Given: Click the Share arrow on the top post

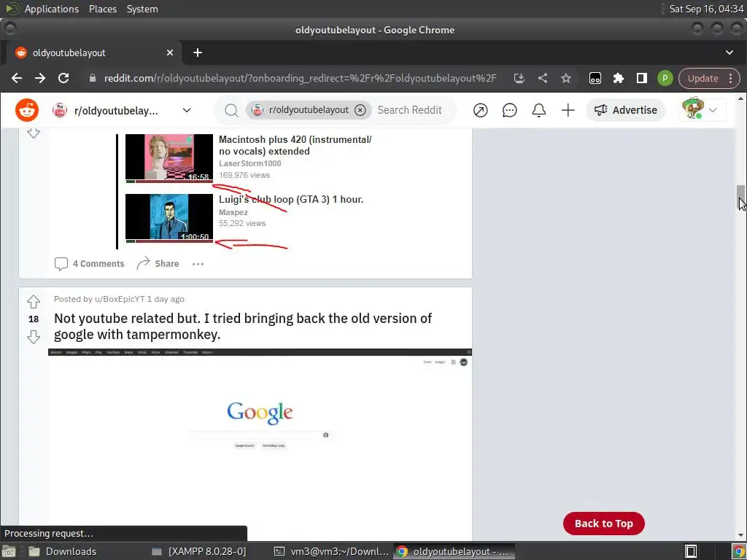Looking at the screenshot, I should 158,263.
